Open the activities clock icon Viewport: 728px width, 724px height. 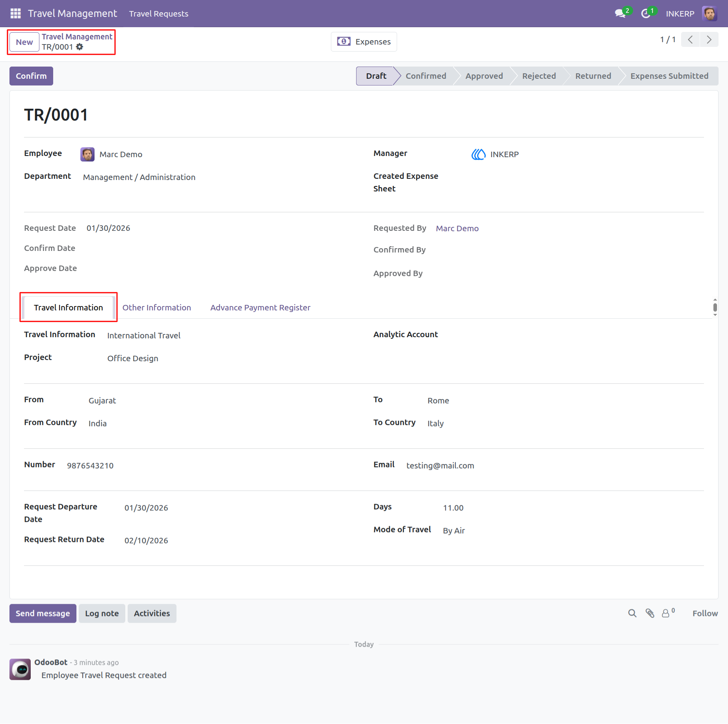pos(646,13)
